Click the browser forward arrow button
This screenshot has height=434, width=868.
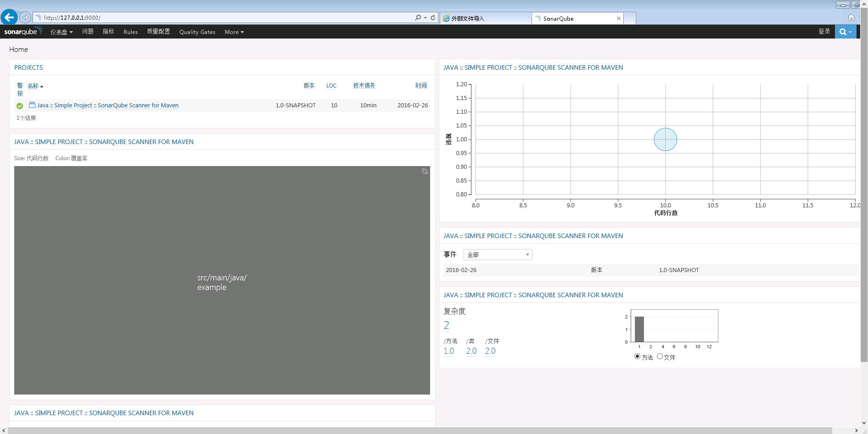pos(25,17)
